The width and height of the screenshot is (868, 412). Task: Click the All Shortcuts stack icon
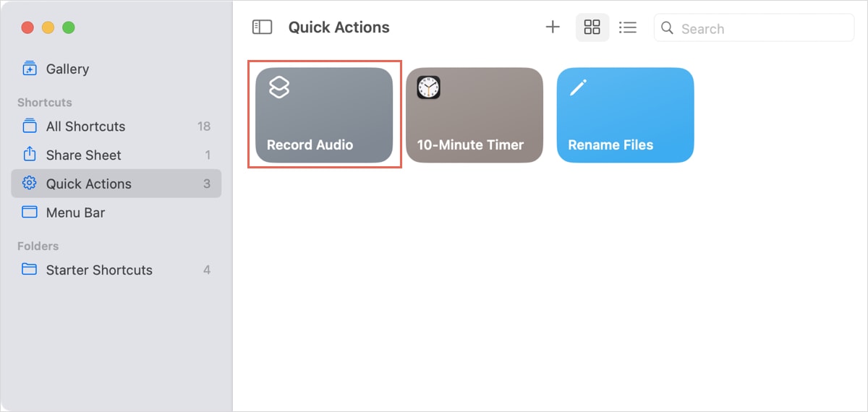tap(30, 126)
